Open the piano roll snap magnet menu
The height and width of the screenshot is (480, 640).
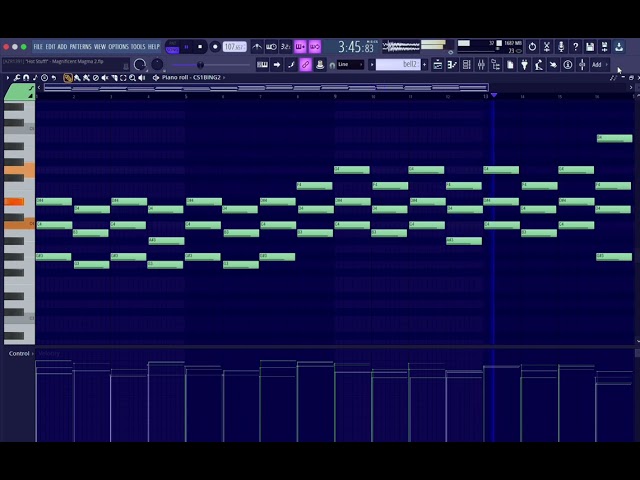(x=26, y=78)
